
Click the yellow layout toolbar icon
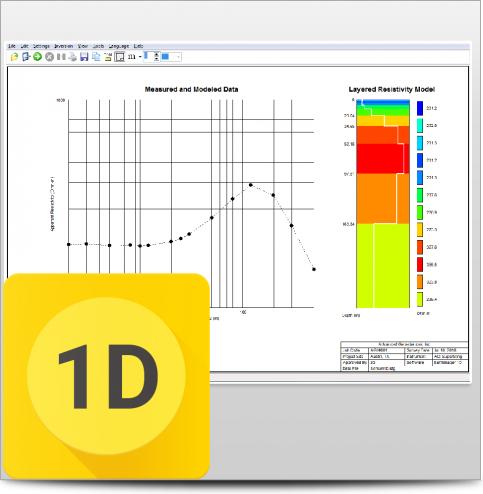point(108,57)
